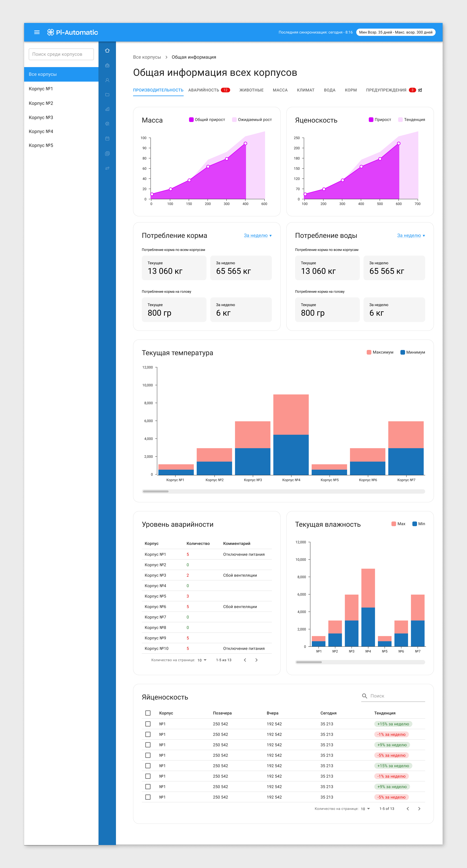This screenshot has width=467, height=868.
Task: Open the globe search icon in sidebar
Action: click(107, 124)
